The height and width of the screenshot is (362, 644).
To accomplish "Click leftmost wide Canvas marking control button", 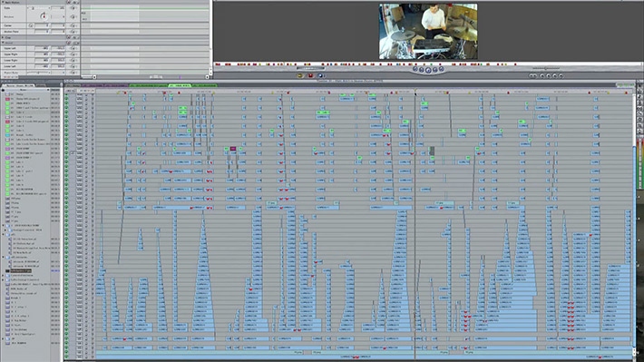I will pyautogui.click(x=532, y=75).
